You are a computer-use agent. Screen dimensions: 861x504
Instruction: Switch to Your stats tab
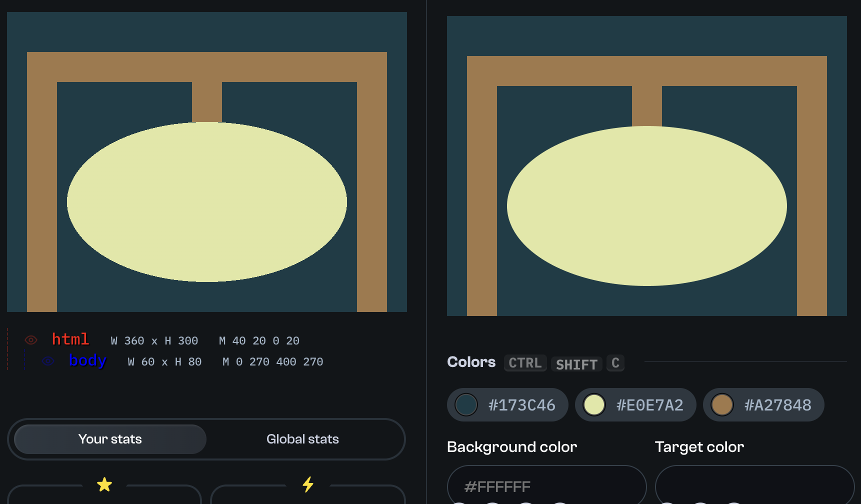(x=110, y=439)
